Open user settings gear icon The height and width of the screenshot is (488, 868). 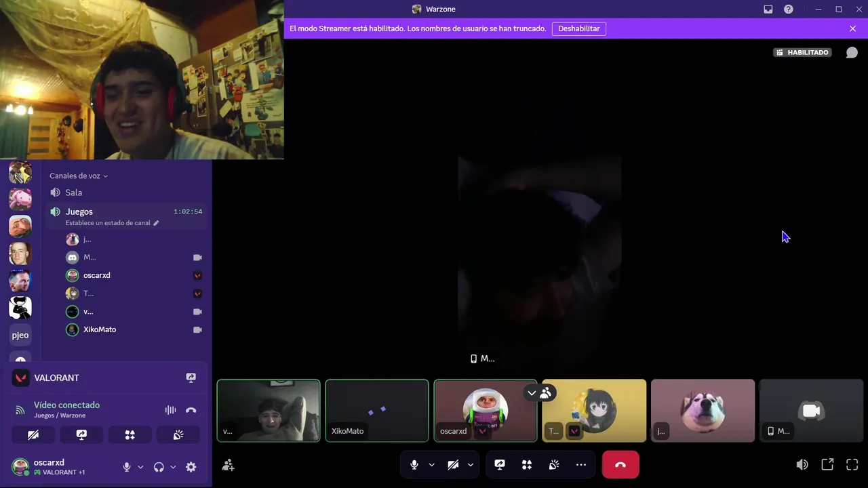tap(191, 467)
